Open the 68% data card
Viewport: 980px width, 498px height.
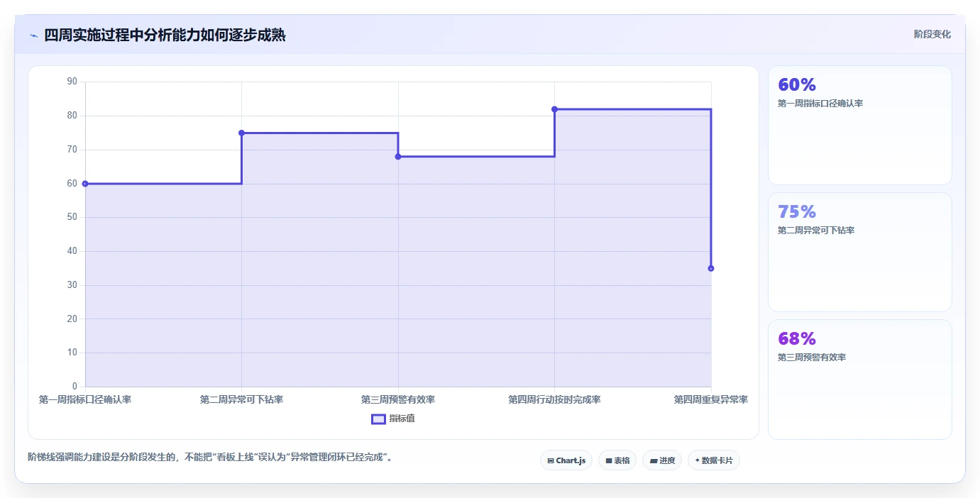[x=860, y=379]
